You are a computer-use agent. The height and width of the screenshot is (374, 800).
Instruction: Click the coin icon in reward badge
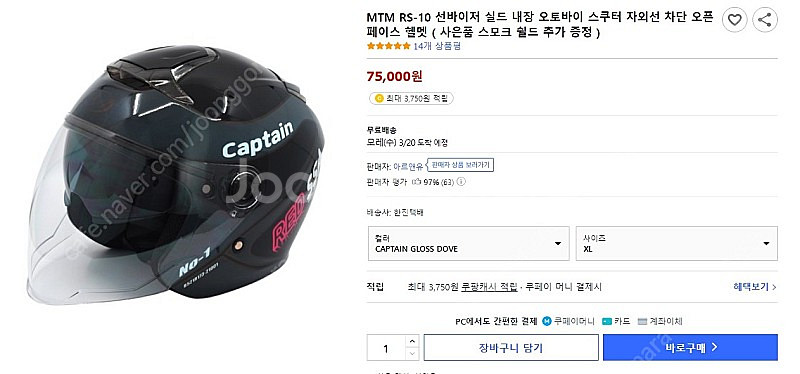(379, 98)
